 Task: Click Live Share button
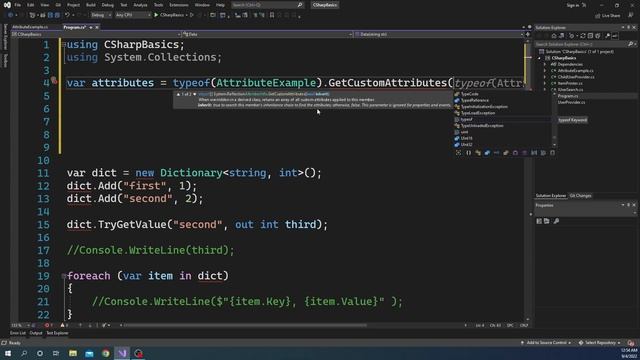[607, 16]
